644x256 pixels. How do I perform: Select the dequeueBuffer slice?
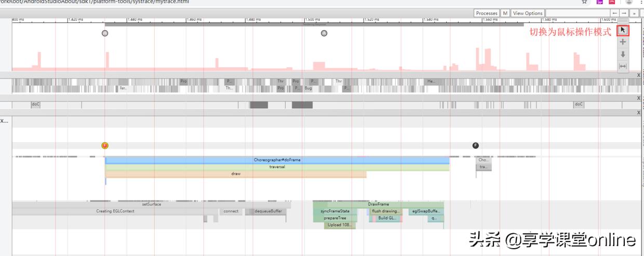pyautogui.click(x=268, y=211)
